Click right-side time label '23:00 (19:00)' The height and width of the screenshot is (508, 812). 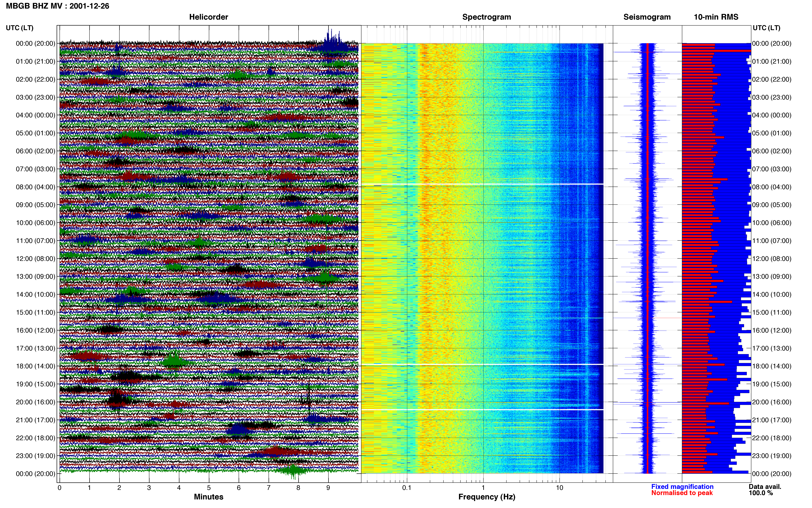[772, 456]
